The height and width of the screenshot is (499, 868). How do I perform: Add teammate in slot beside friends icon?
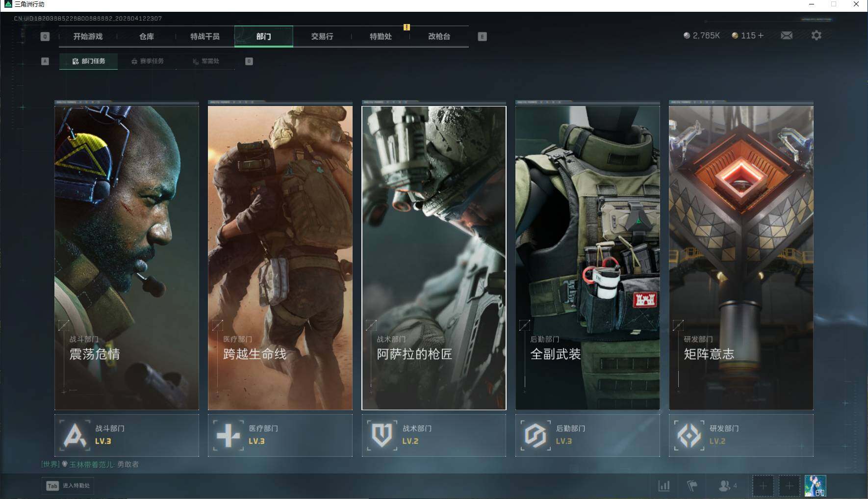coord(763,486)
